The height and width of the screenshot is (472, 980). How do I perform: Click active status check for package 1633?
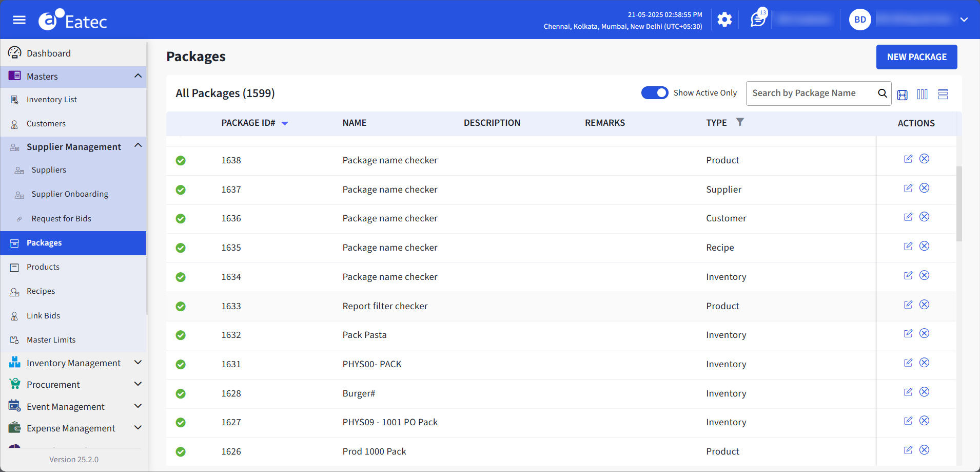coord(181,307)
